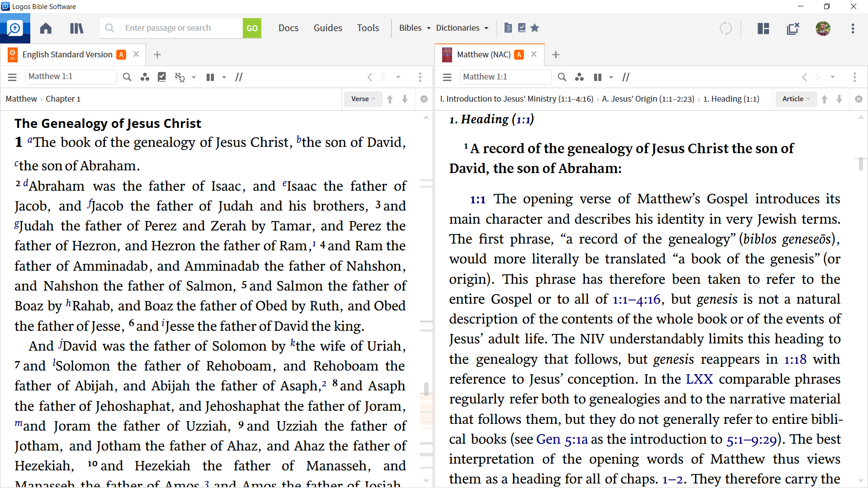Open the Docs menu

click(x=288, y=28)
